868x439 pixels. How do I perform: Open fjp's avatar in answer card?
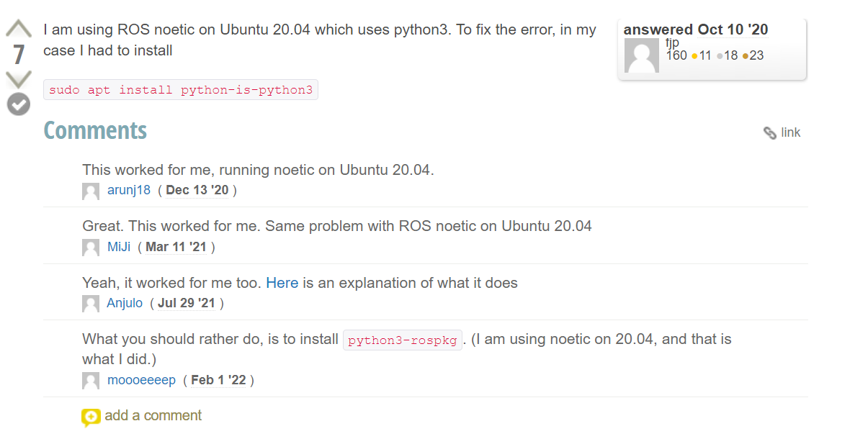641,55
